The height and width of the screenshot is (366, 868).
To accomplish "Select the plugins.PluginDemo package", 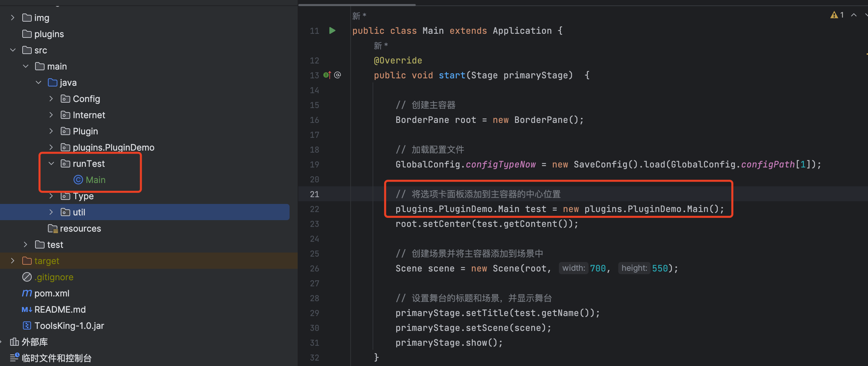I will click(113, 147).
